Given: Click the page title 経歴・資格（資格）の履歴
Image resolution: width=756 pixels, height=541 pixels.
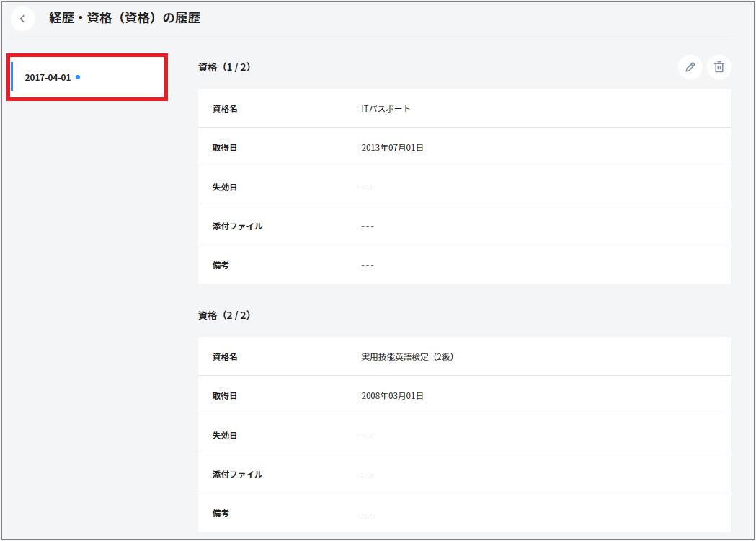Looking at the screenshot, I should (124, 19).
